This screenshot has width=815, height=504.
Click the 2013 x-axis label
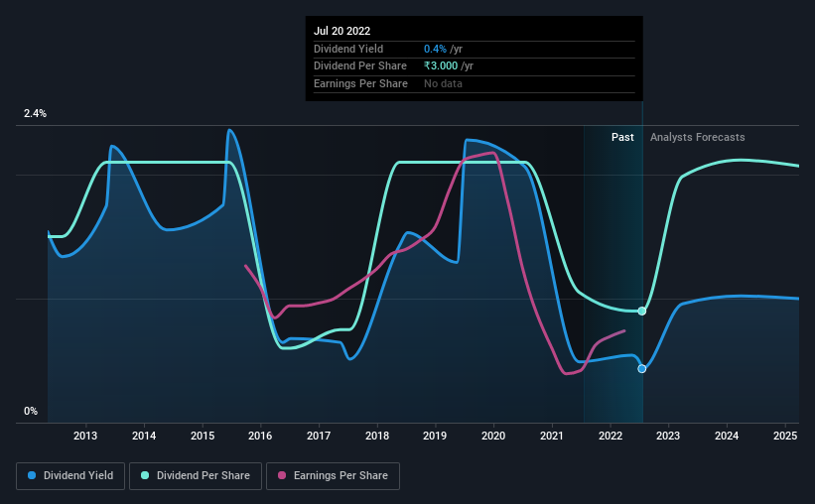85,436
